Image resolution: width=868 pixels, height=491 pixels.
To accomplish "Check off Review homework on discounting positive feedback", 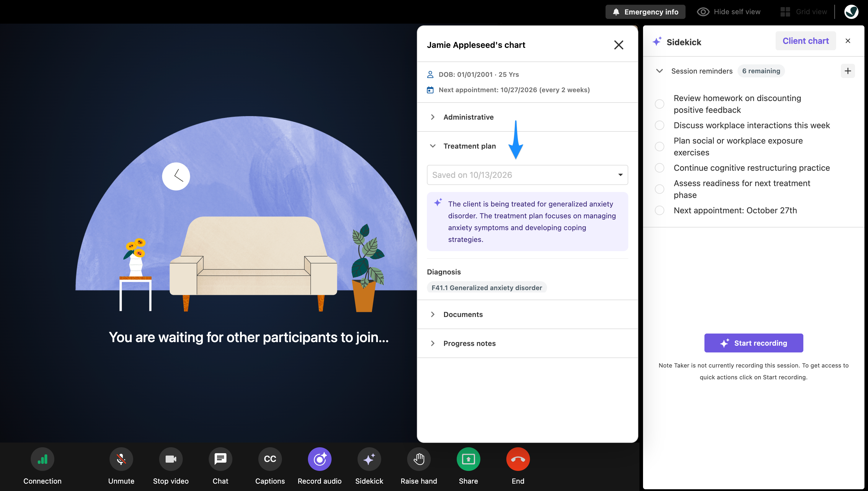I will [x=660, y=104].
